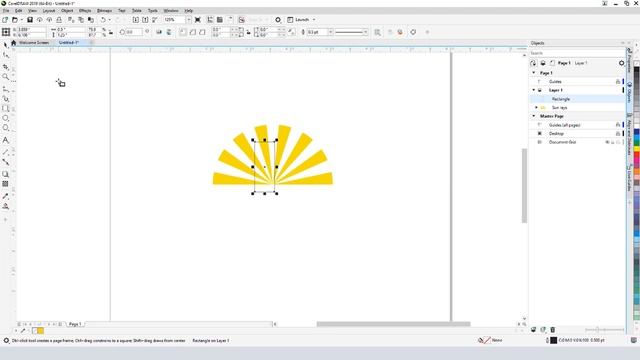The width and height of the screenshot is (640, 360).
Task: Open the outline width dropdown
Action: coord(331,32)
